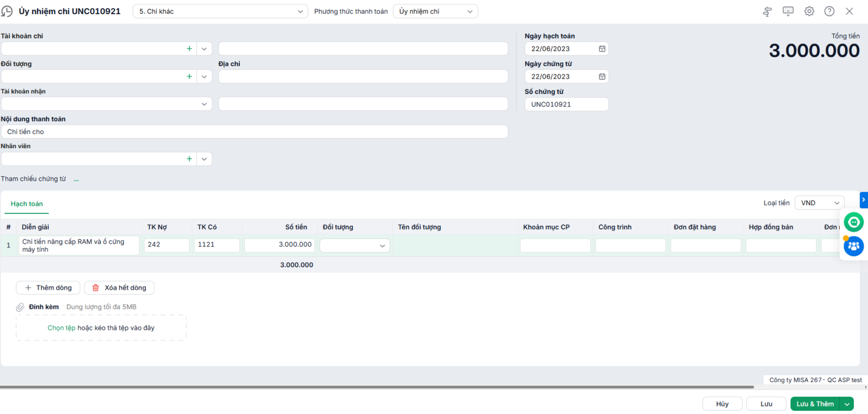Click the Nội dung thanh toán field
The height and width of the screenshot is (414, 868).
(254, 132)
